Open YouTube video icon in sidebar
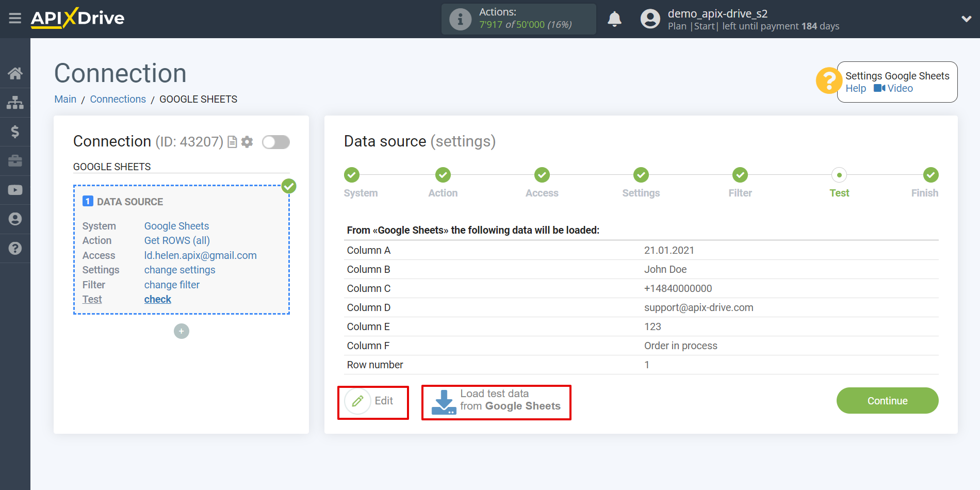Image resolution: width=980 pixels, height=490 pixels. 15,190
